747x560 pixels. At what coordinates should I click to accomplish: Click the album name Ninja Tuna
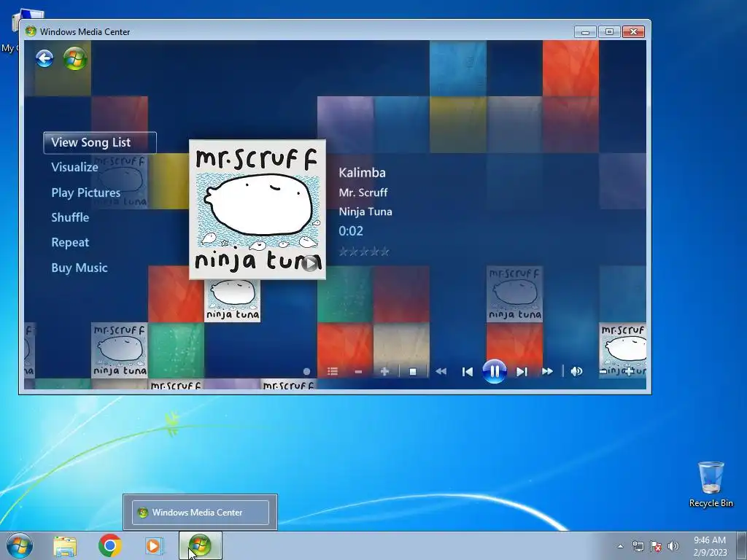click(x=365, y=211)
